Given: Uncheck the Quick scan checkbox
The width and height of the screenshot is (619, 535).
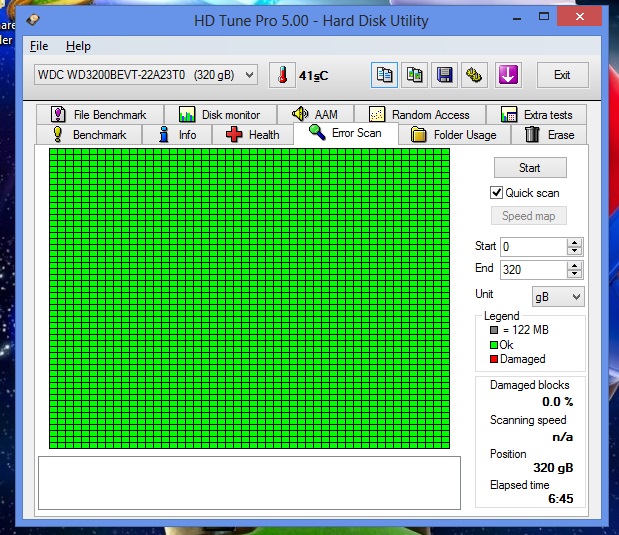Looking at the screenshot, I should click(496, 193).
